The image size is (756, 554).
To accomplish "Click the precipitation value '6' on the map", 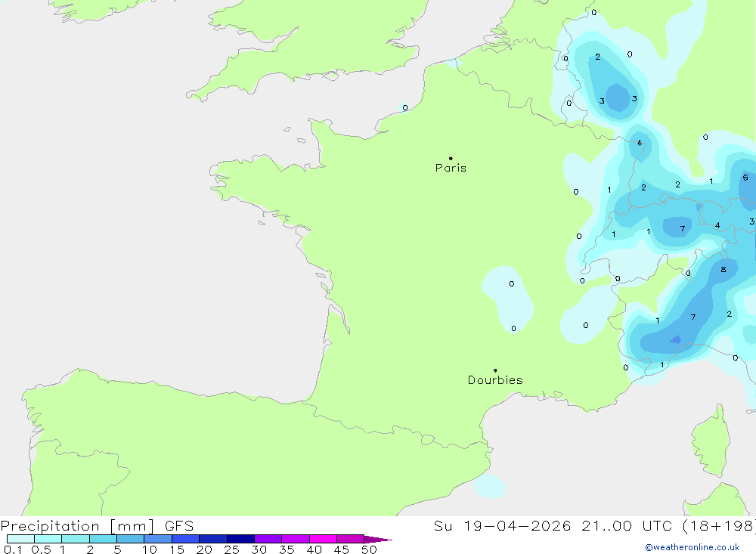I will [x=745, y=178].
